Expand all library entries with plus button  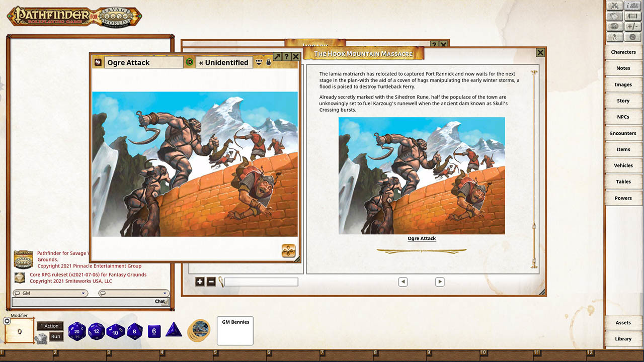[200, 282]
